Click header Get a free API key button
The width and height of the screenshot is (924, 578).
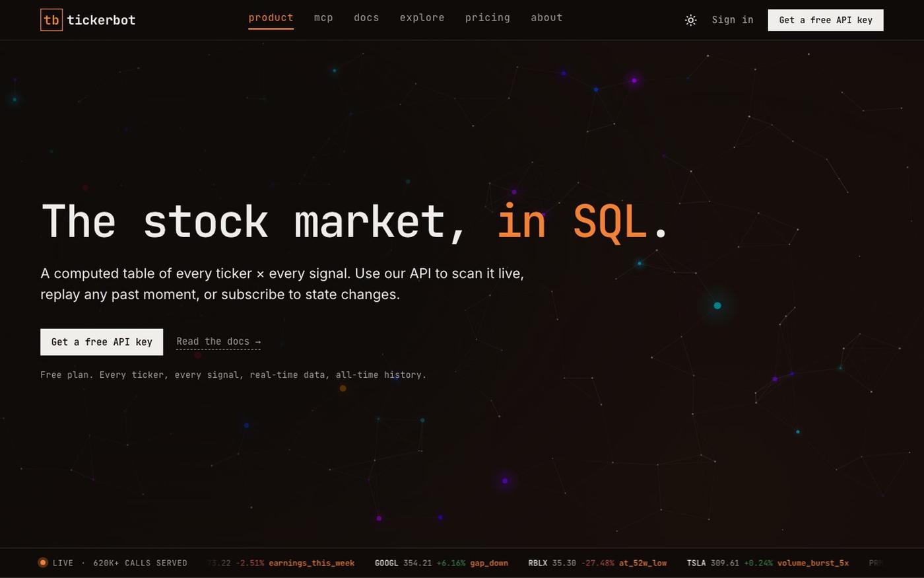point(826,20)
